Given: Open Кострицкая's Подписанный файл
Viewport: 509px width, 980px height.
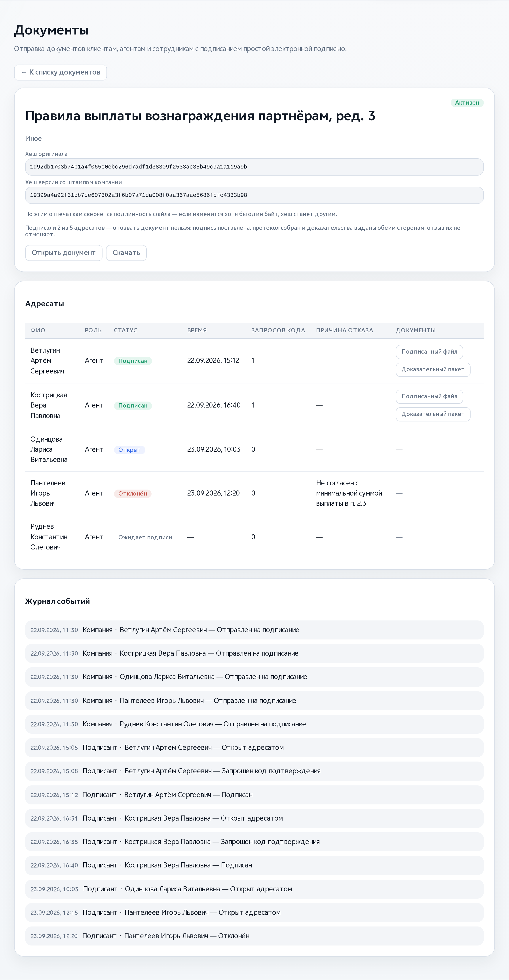Looking at the screenshot, I should tap(429, 396).
